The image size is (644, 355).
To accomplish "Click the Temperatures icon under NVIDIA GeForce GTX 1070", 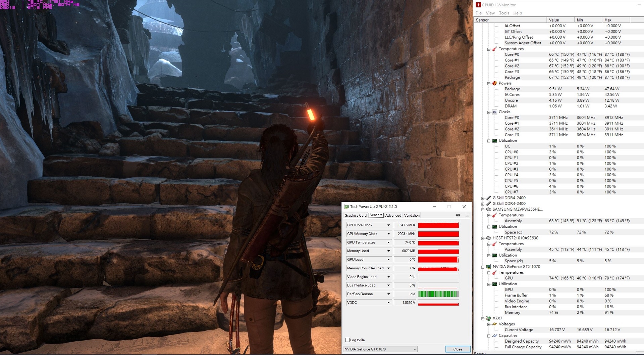I will (x=494, y=272).
